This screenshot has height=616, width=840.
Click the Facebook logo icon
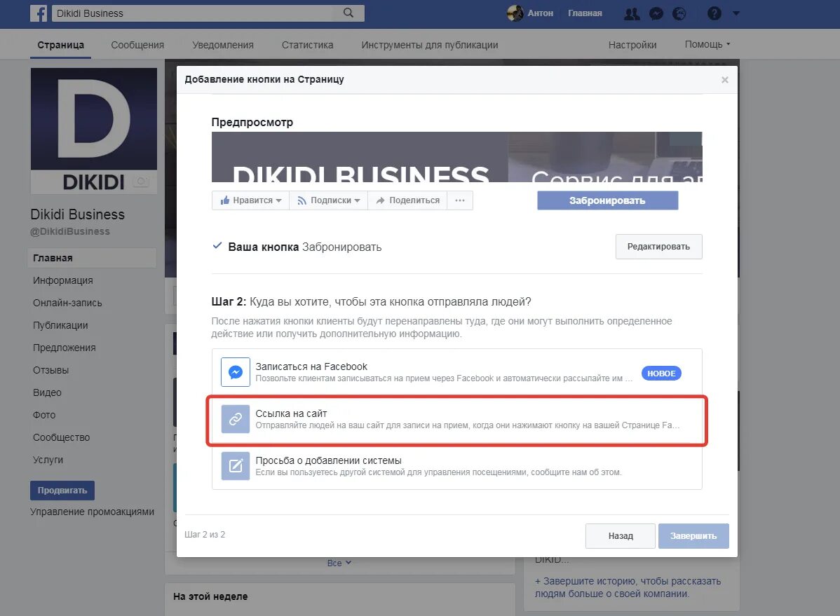point(39,13)
